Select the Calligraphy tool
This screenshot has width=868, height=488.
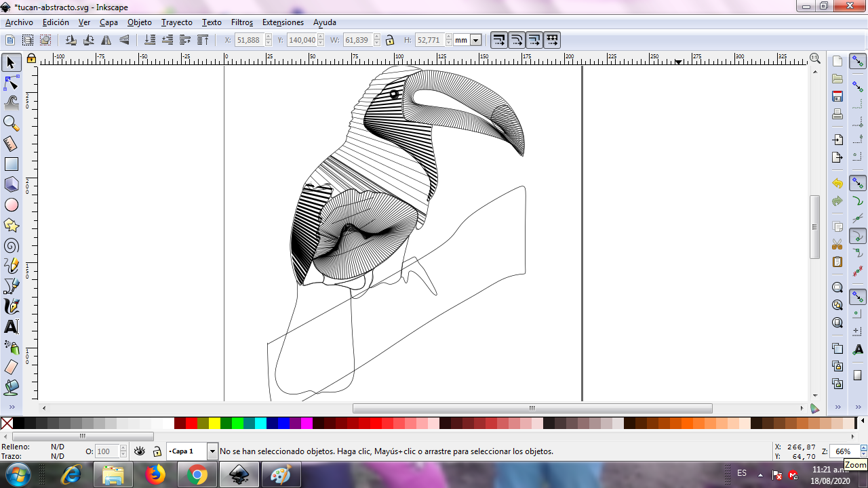[x=11, y=306]
